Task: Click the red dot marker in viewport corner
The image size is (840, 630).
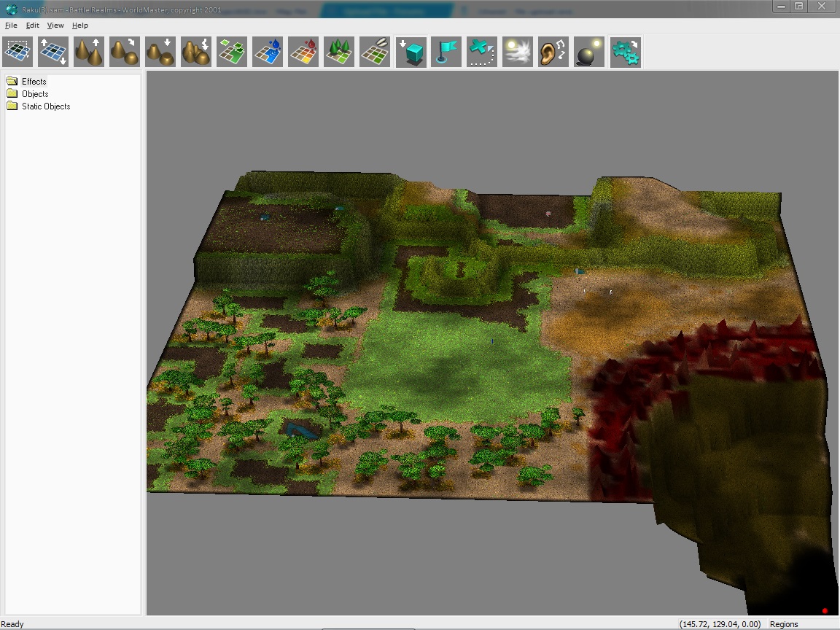Action: pyautogui.click(x=825, y=611)
